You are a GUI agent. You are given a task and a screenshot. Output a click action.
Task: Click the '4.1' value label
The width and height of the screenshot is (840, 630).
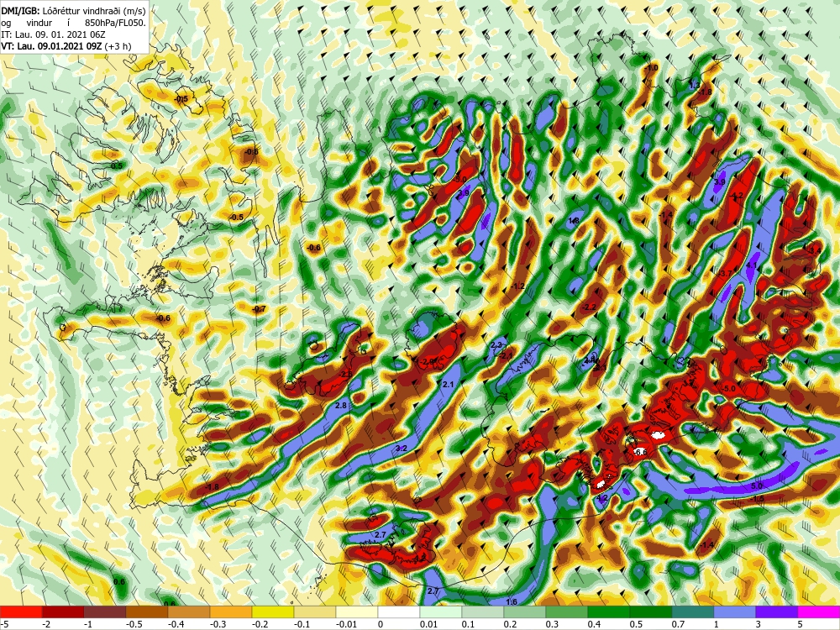point(751,265)
